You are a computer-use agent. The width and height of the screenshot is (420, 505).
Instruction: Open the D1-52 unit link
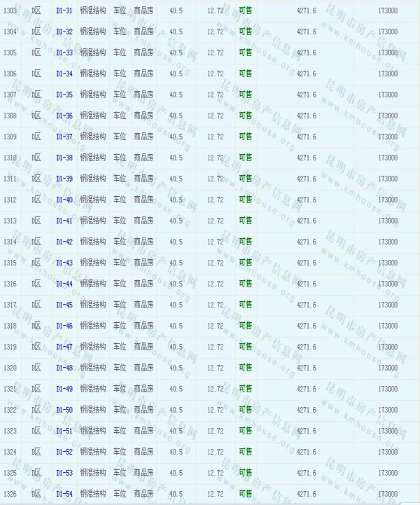[64, 452]
